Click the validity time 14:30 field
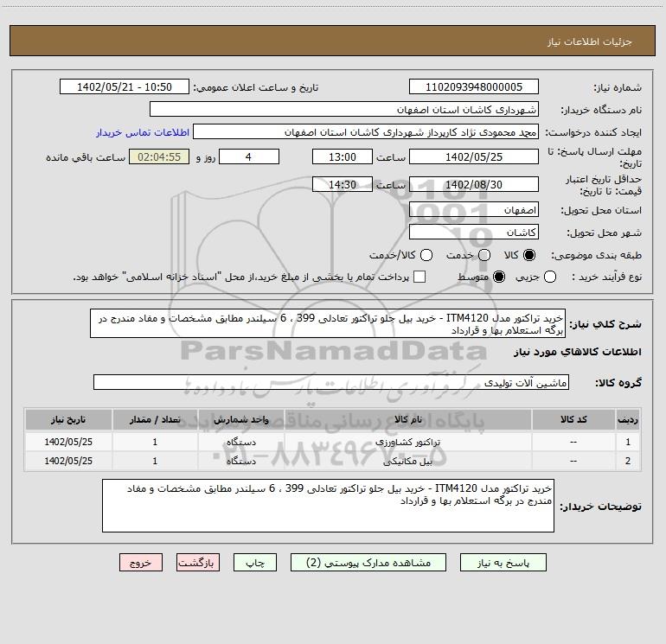Screen dimensions: 666x644 coord(343,184)
